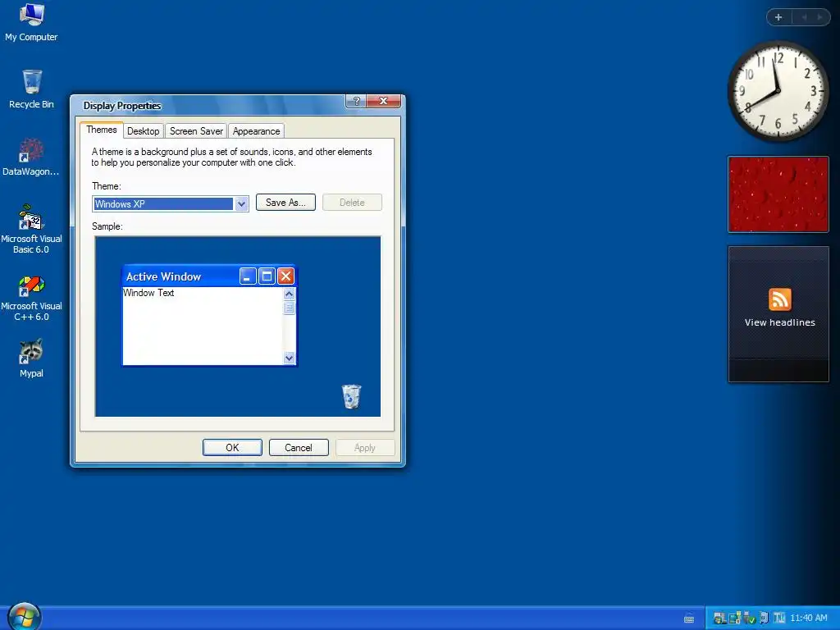This screenshot has width=840, height=630.
Task: Select the Microsoft Visual Basic 6.0 shortcut
Action: click(x=32, y=229)
